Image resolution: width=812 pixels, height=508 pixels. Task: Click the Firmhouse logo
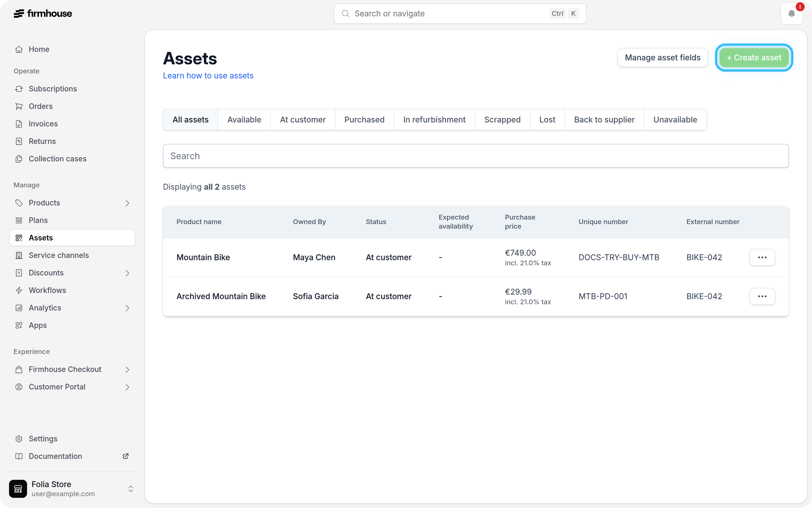tap(43, 14)
